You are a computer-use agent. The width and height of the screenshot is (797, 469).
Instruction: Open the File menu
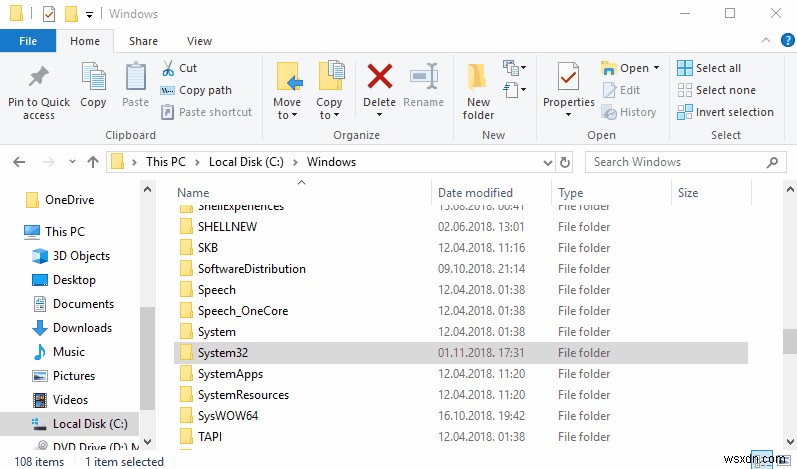point(28,41)
